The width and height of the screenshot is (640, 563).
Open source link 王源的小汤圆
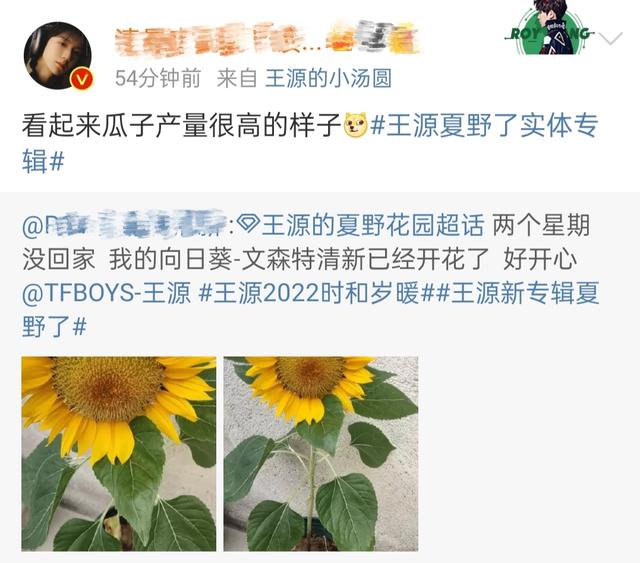coord(329,78)
